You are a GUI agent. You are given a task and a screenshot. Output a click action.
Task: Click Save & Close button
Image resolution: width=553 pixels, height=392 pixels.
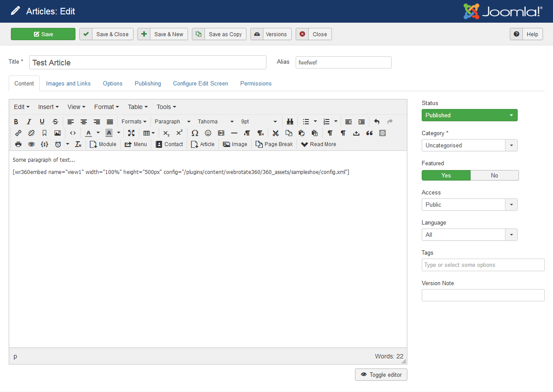106,34
